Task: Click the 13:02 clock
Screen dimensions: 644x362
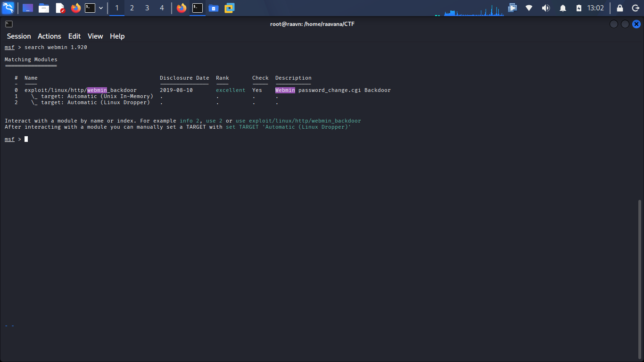Action: pos(595,8)
